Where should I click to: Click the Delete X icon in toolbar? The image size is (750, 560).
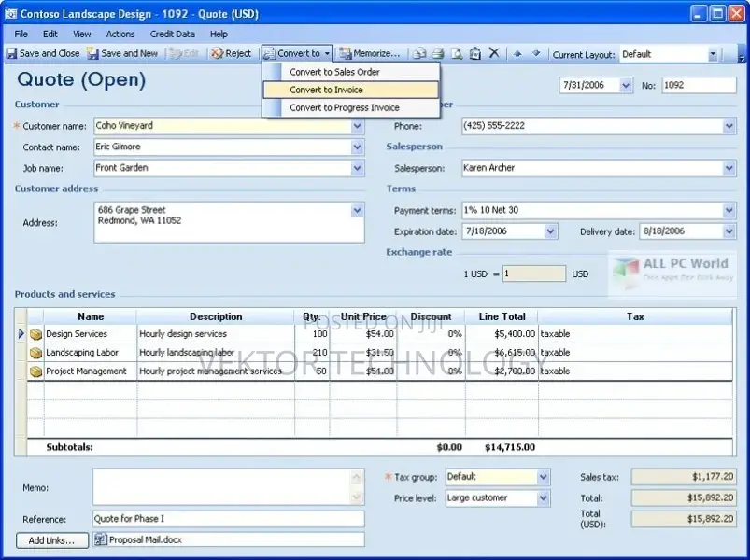click(494, 53)
